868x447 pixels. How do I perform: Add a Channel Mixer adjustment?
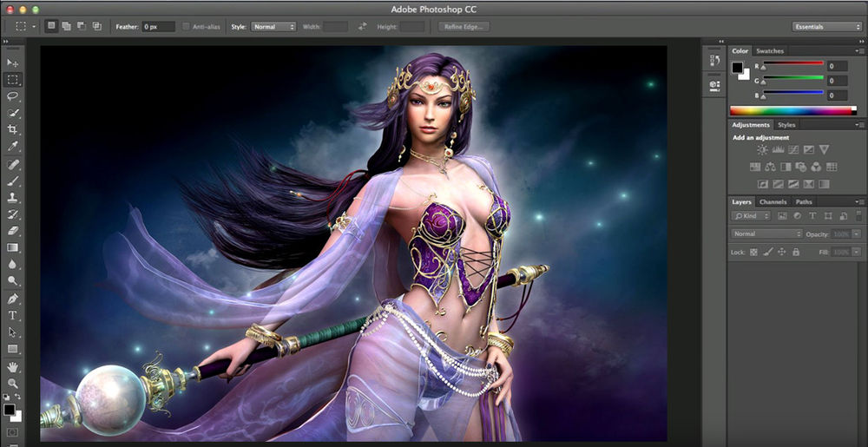[816, 167]
